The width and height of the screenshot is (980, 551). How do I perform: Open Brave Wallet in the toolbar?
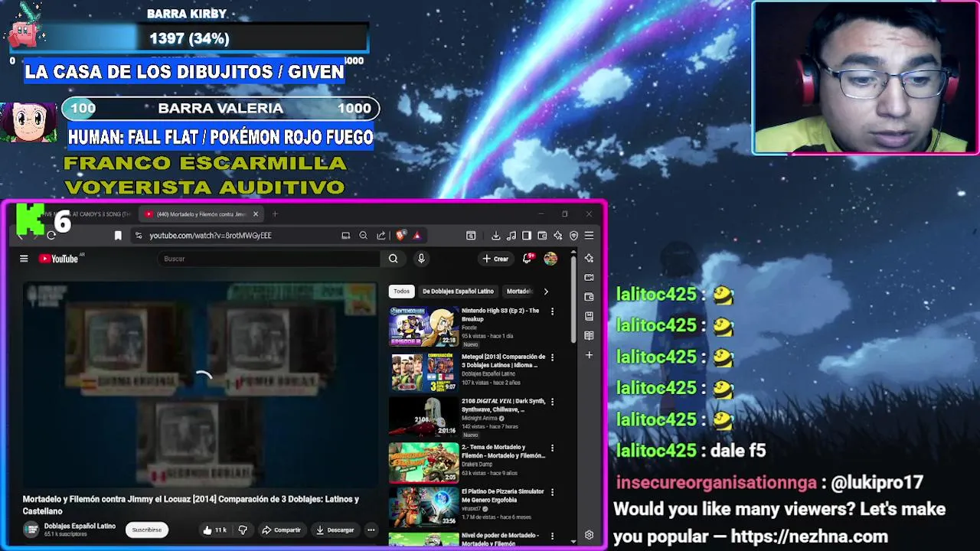542,236
